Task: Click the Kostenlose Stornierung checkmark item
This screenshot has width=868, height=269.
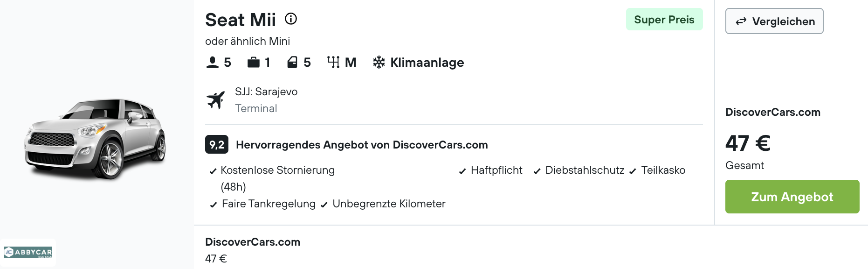Action: (x=277, y=170)
